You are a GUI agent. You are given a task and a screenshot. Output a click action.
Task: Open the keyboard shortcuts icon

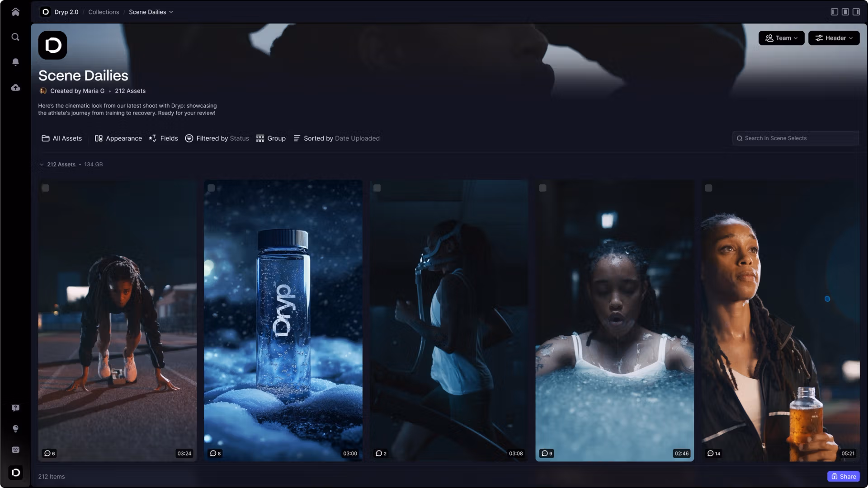point(15,450)
